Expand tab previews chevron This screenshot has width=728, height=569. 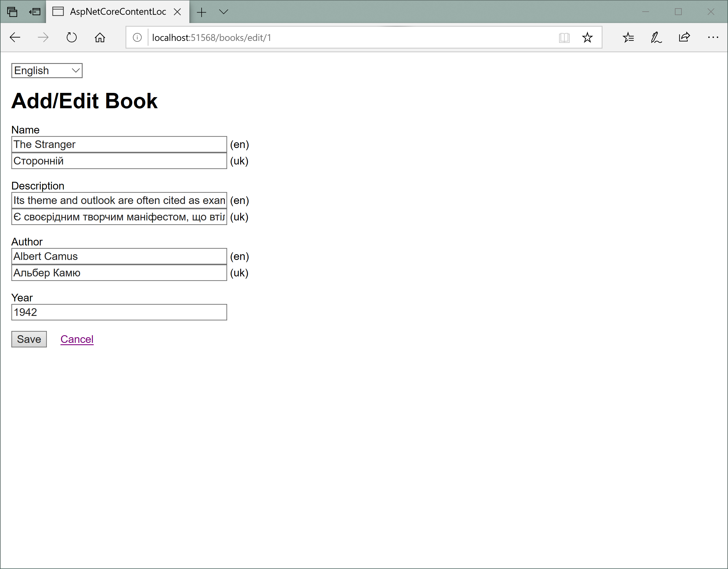pos(224,12)
